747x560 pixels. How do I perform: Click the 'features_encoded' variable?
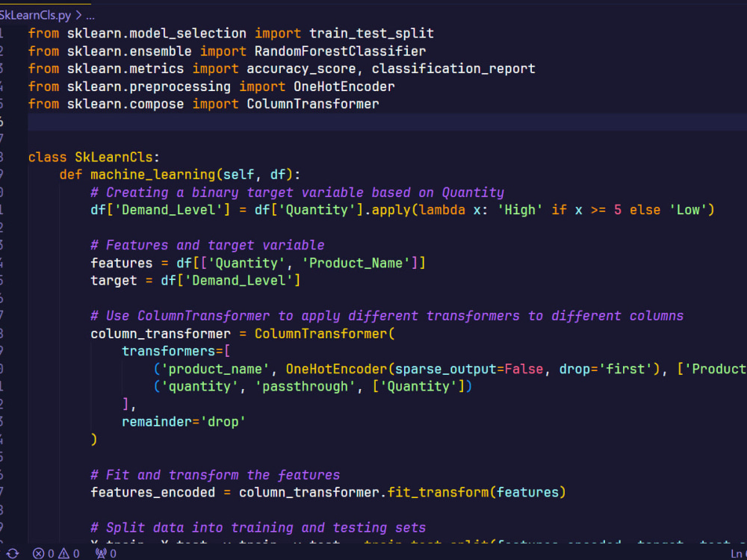point(153,492)
